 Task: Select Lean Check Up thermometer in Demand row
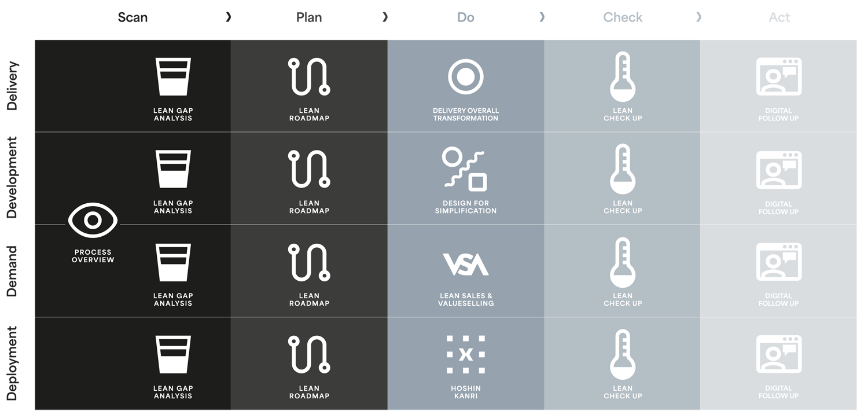[623, 262]
